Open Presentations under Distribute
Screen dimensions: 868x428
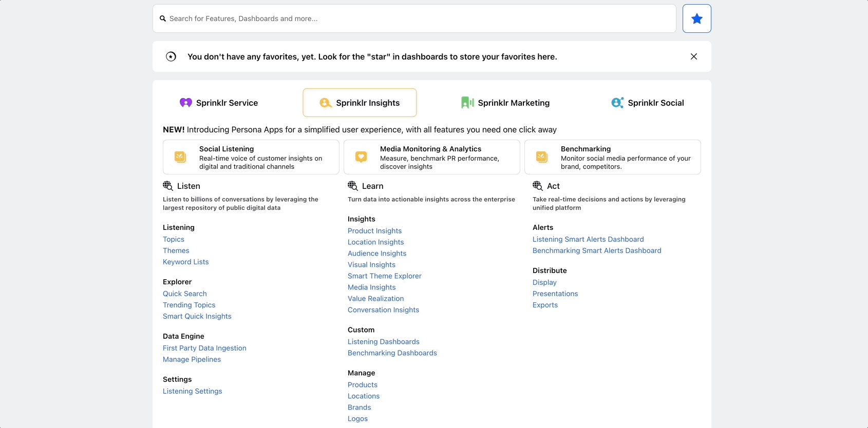point(555,294)
